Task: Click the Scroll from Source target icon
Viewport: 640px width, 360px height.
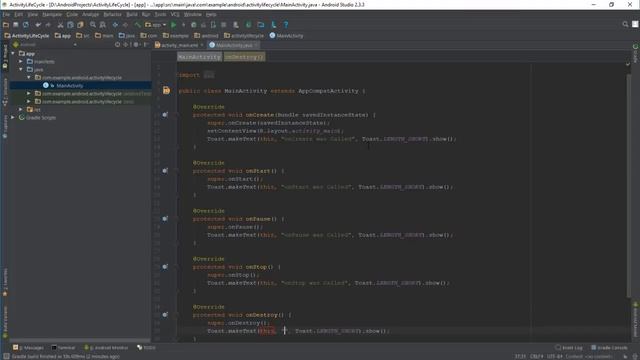Action: [118, 44]
